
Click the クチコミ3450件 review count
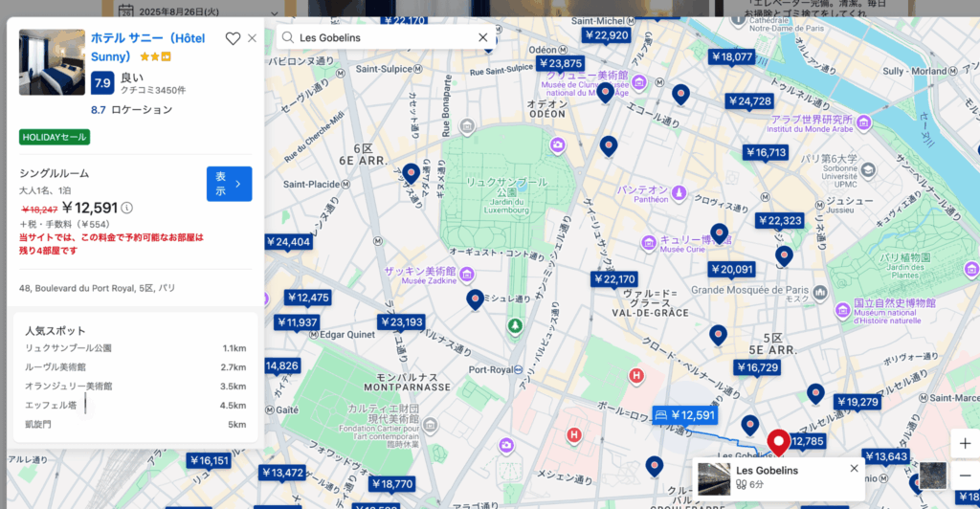click(153, 90)
